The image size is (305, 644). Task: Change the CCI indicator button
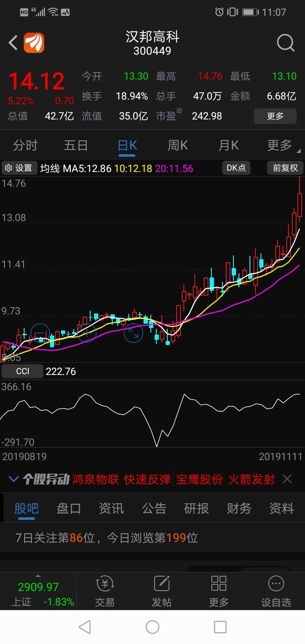22,372
